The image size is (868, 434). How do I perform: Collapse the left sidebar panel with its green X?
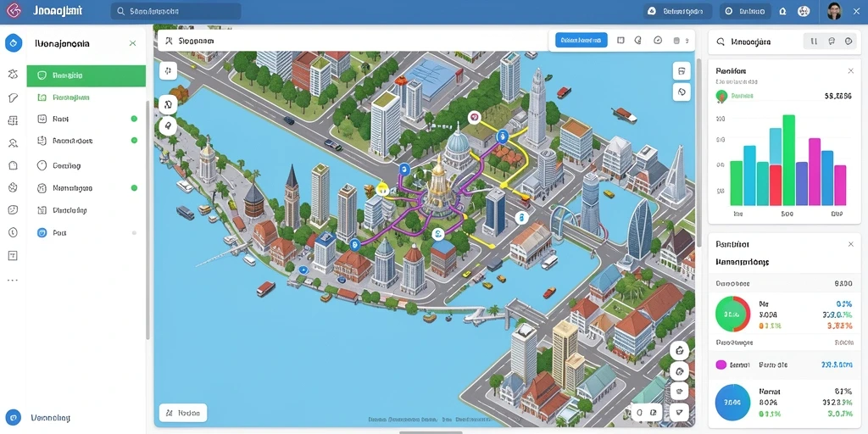coord(132,43)
